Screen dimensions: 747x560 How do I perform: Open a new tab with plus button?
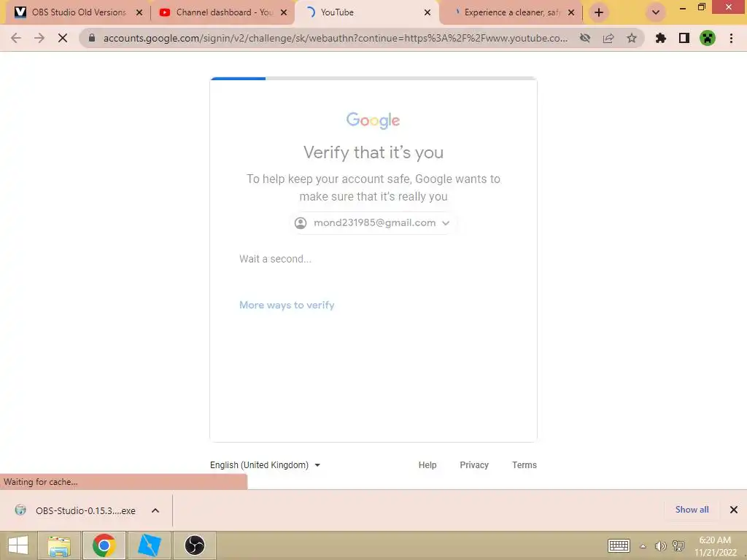[x=599, y=12]
